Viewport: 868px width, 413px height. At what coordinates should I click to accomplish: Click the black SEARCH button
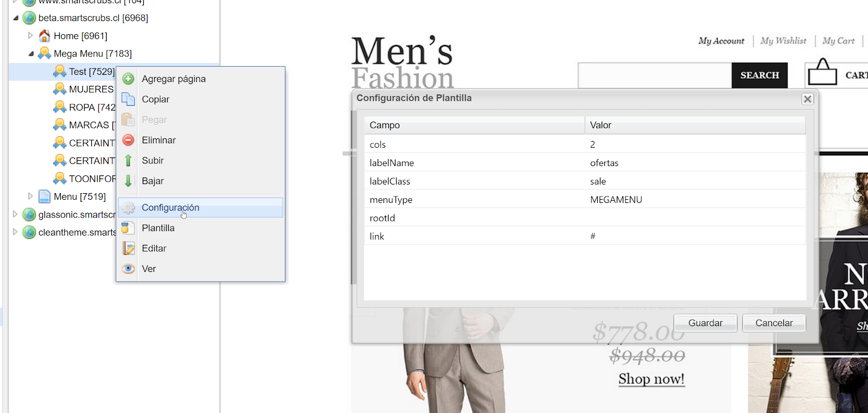(x=759, y=75)
